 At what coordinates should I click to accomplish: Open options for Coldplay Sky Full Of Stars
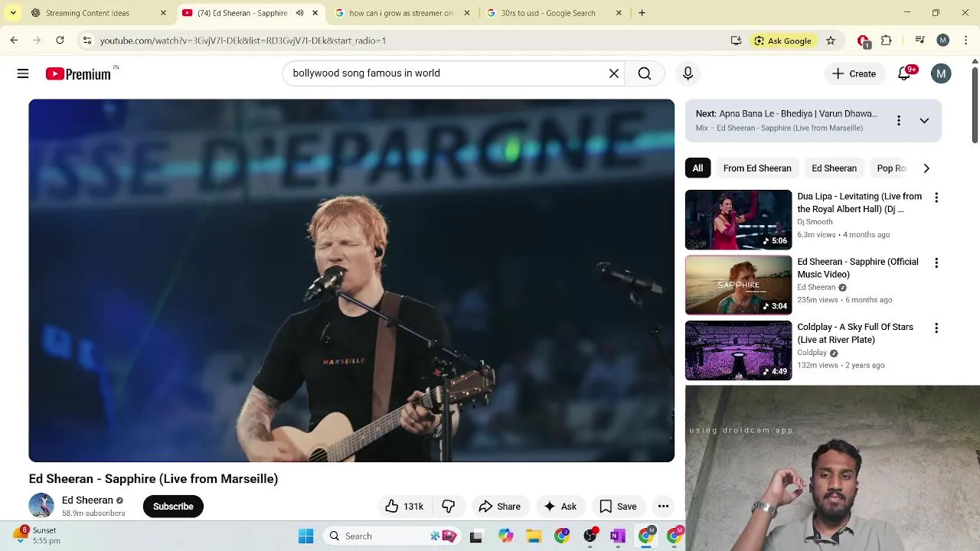(x=936, y=328)
